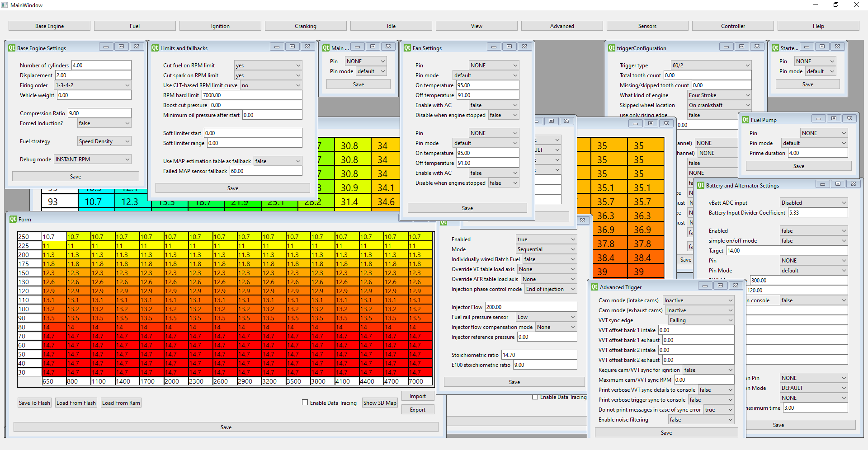Click Battery Input Divider Coefficient field
This screenshot has width=868, height=450.
pos(818,213)
